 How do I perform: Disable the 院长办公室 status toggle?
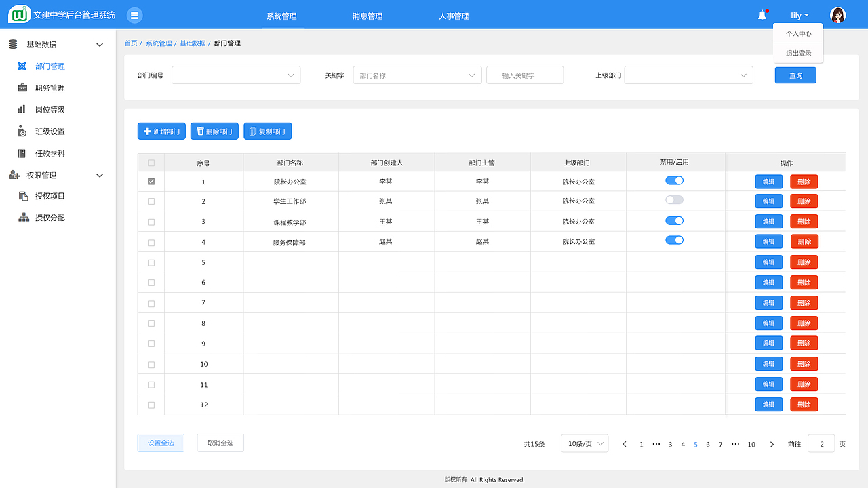click(675, 180)
